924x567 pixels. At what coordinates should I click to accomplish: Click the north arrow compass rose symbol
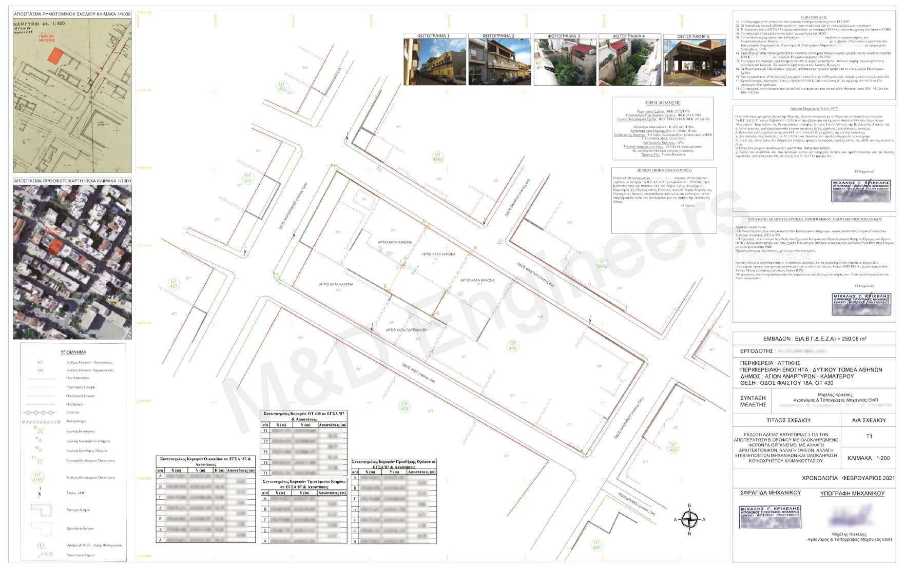tap(689, 519)
